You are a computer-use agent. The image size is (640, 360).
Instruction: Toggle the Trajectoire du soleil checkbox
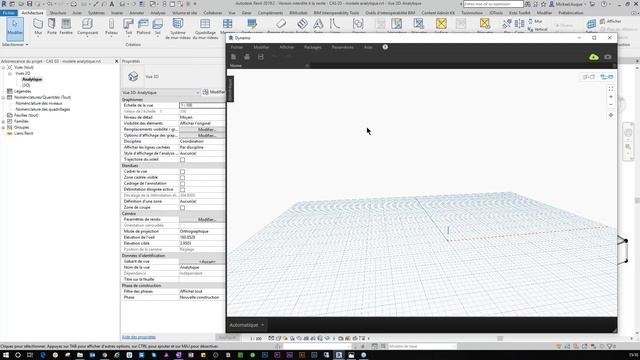coord(182,160)
